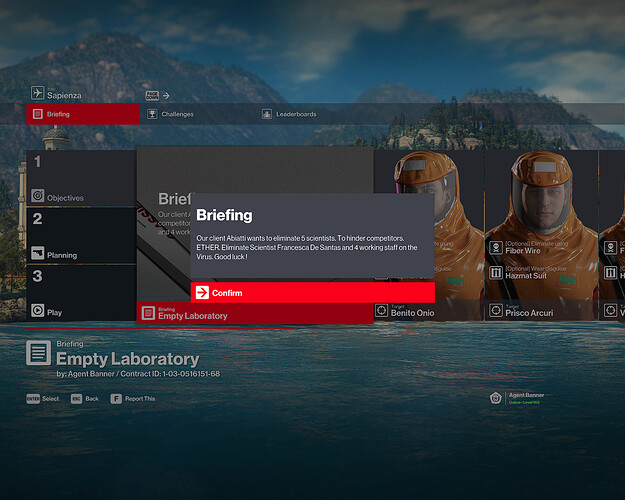Click Benito Onio's target crosshair icon
625x500 pixels.
pyautogui.click(x=381, y=310)
